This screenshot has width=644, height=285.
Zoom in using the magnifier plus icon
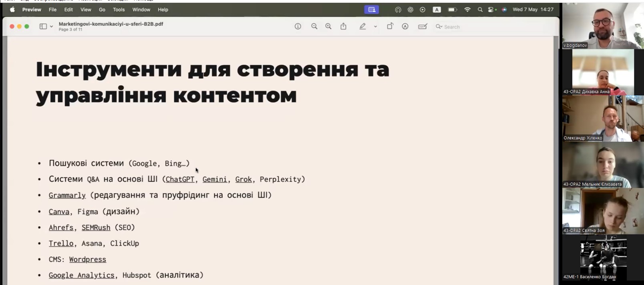[328, 26]
